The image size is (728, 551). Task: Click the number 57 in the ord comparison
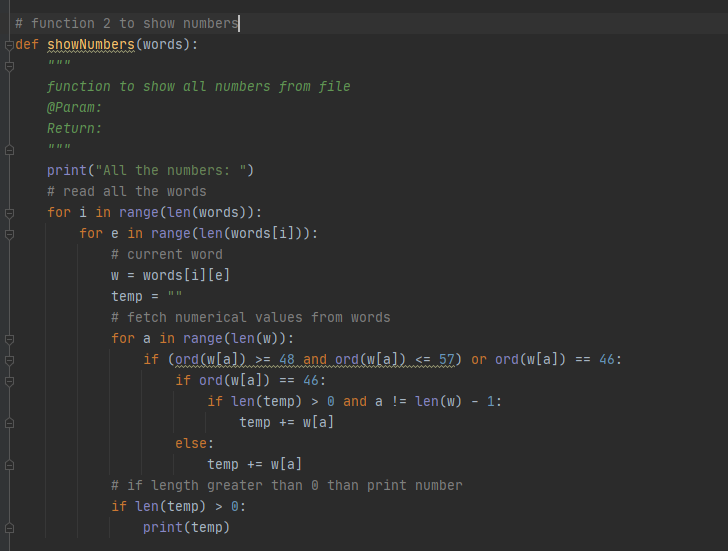[x=447, y=359]
